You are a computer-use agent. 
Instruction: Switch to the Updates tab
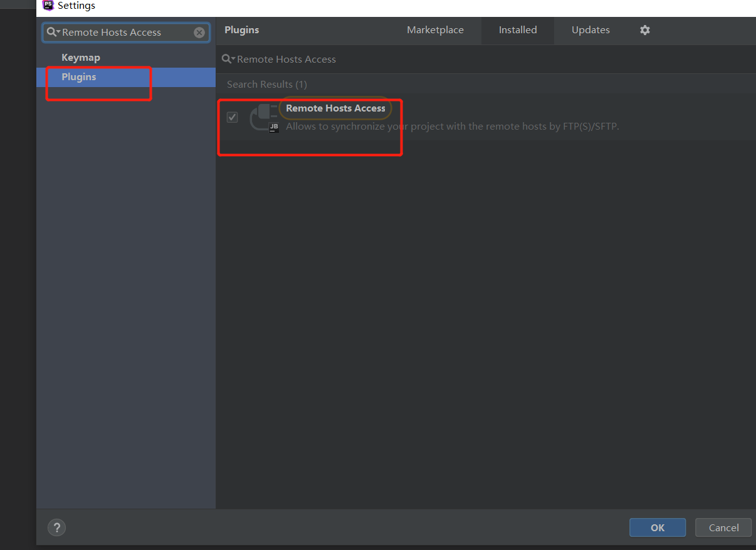point(591,30)
